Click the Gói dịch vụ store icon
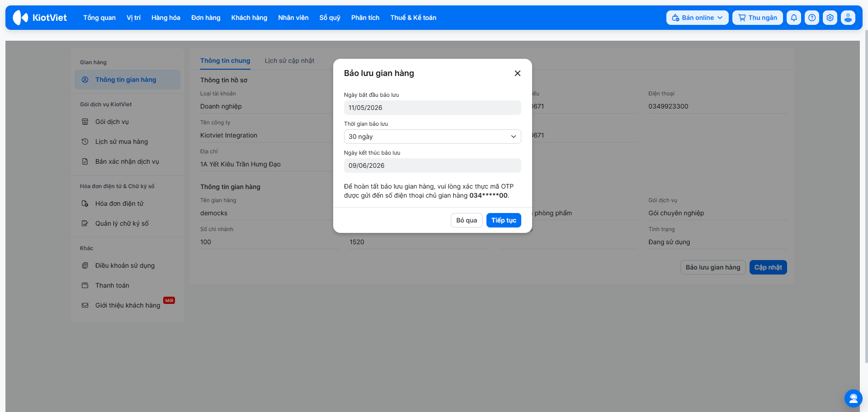Screen dimensions: 868x412 (85, 122)
